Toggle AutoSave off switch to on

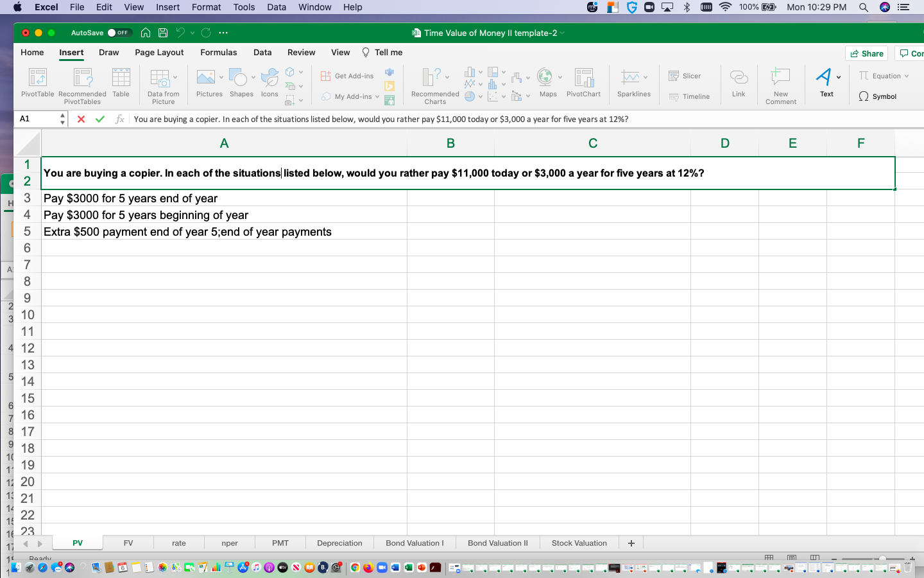click(119, 32)
